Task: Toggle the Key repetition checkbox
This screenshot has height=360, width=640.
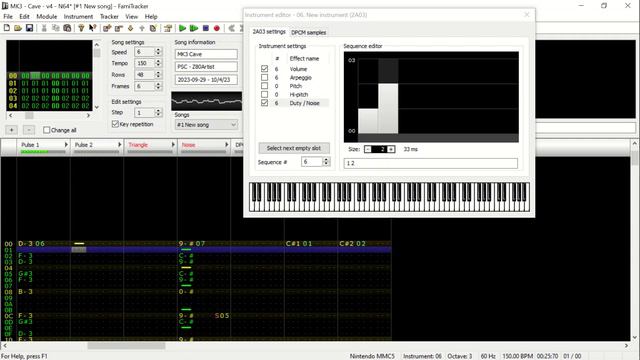Action: pos(115,124)
